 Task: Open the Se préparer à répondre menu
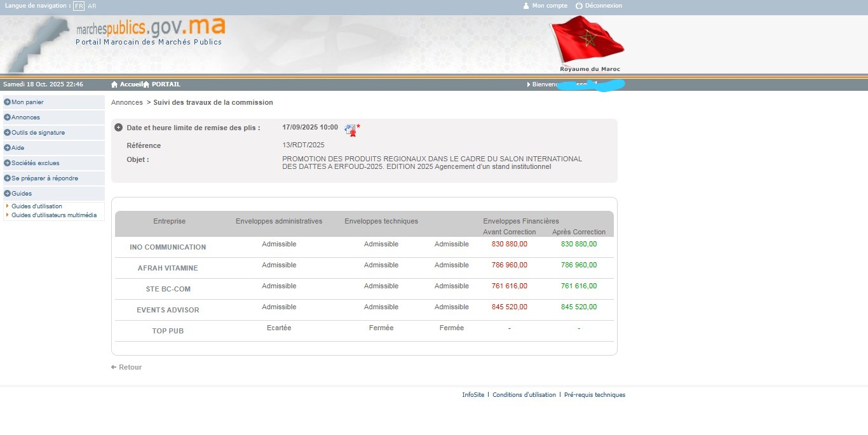pyautogui.click(x=44, y=178)
